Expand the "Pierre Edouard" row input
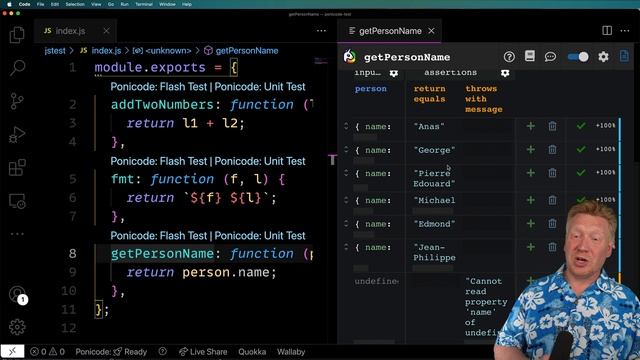Screen dimensions: 640x360 [x=346, y=173]
